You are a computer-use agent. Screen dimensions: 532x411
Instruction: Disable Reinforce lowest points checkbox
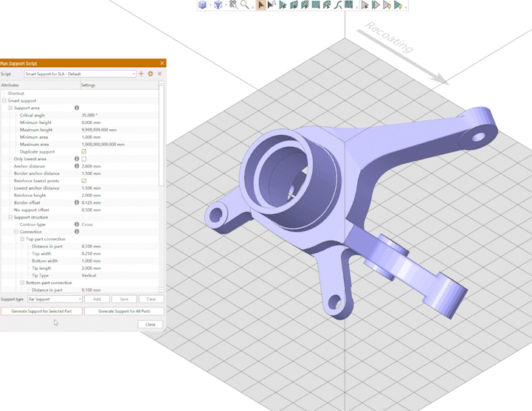[84, 181]
